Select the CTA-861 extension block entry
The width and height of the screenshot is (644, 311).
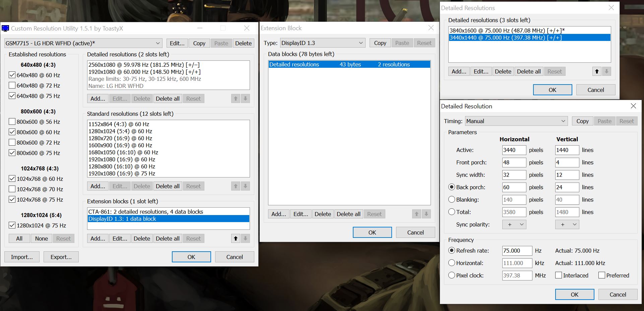coord(168,212)
